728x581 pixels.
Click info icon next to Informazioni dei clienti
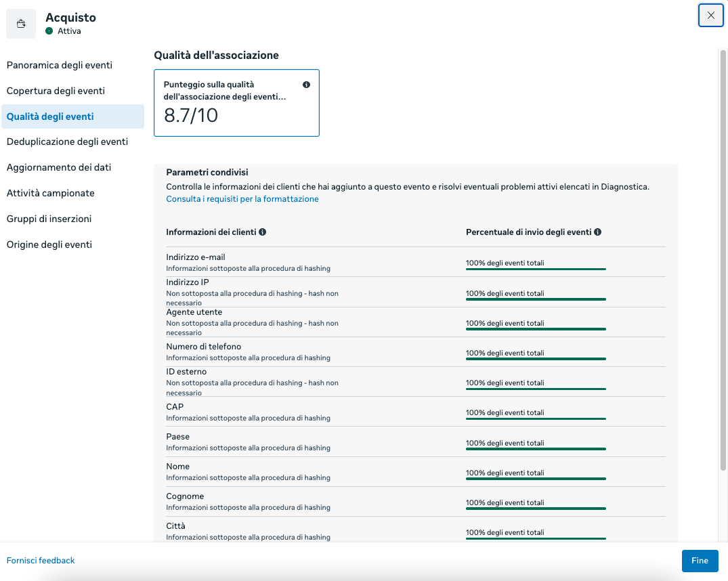263,232
